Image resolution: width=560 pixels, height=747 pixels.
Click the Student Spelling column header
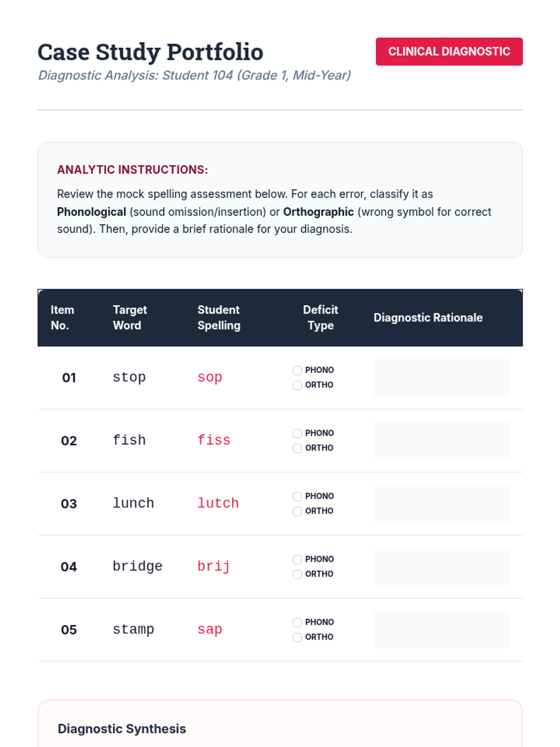(218, 317)
